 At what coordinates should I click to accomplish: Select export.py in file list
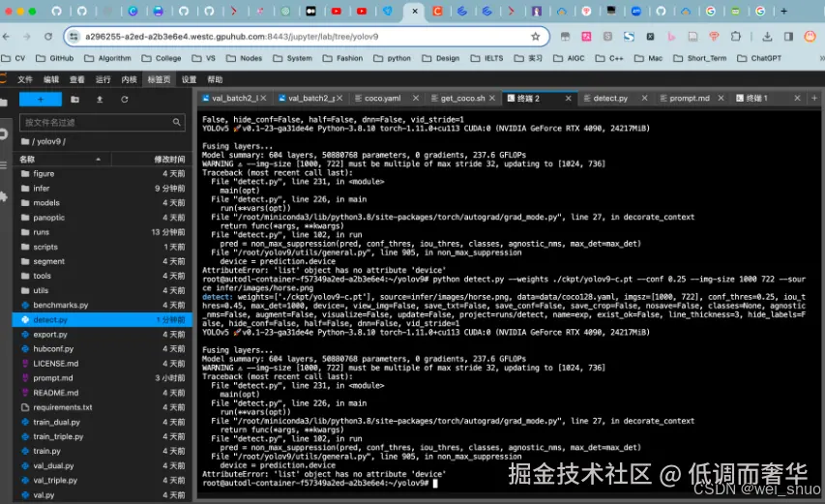tap(103, 335)
